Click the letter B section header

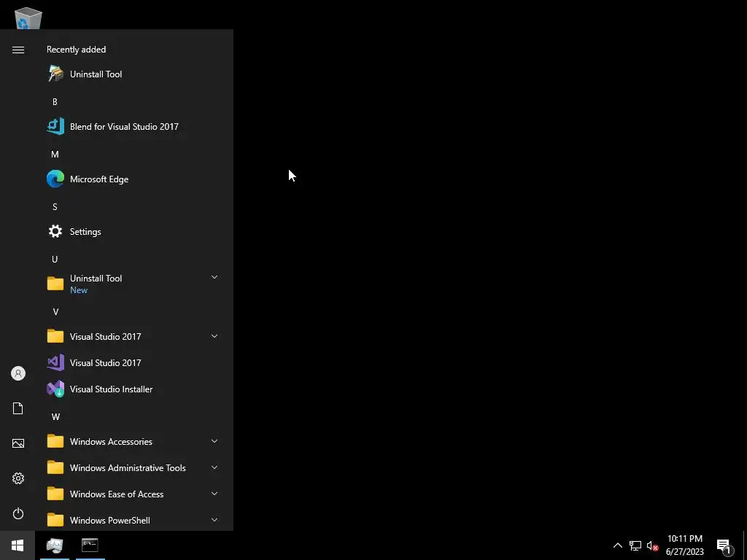pos(55,102)
